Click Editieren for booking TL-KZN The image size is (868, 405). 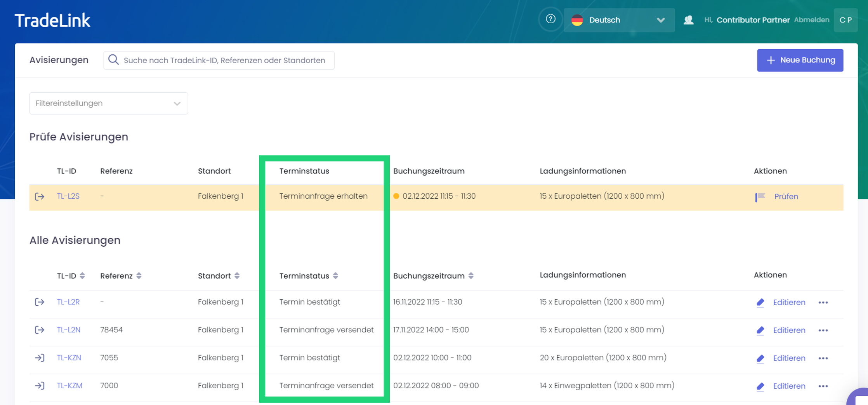click(x=789, y=358)
